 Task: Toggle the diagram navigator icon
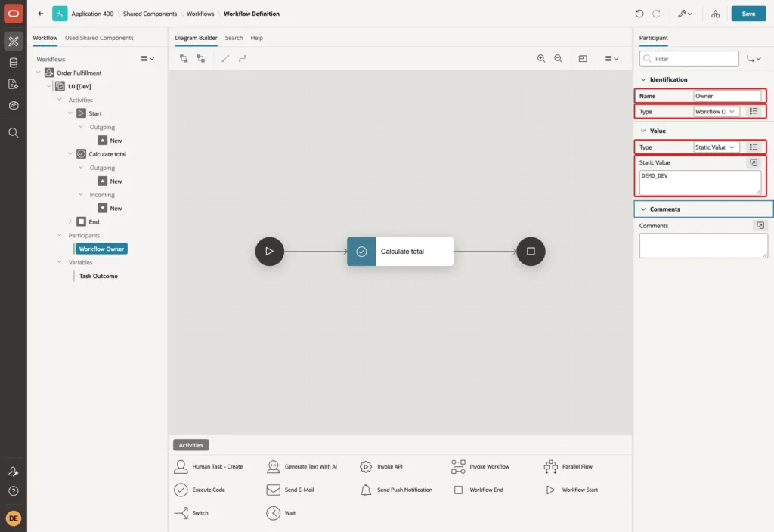pyautogui.click(x=583, y=59)
